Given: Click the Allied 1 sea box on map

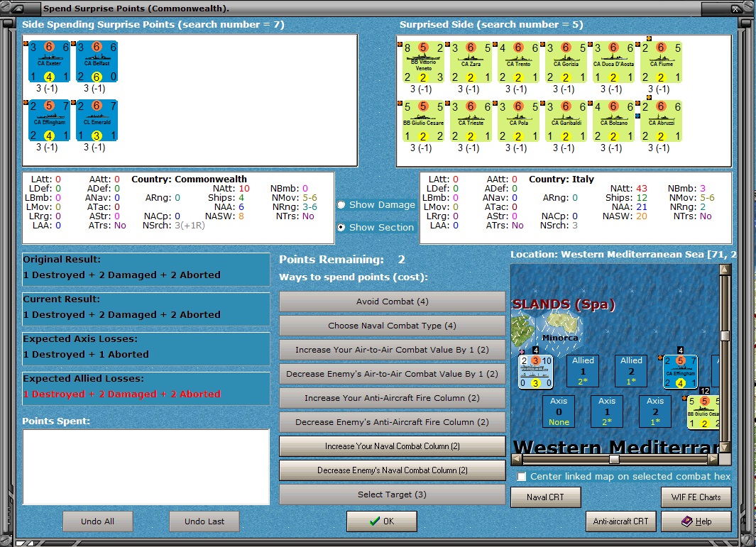Looking at the screenshot, I should 583,370.
